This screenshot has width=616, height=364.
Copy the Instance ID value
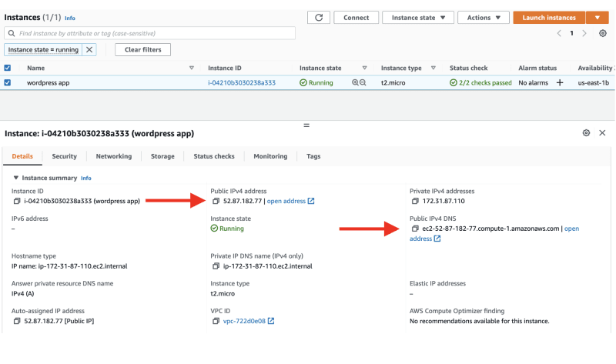(17, 201)
